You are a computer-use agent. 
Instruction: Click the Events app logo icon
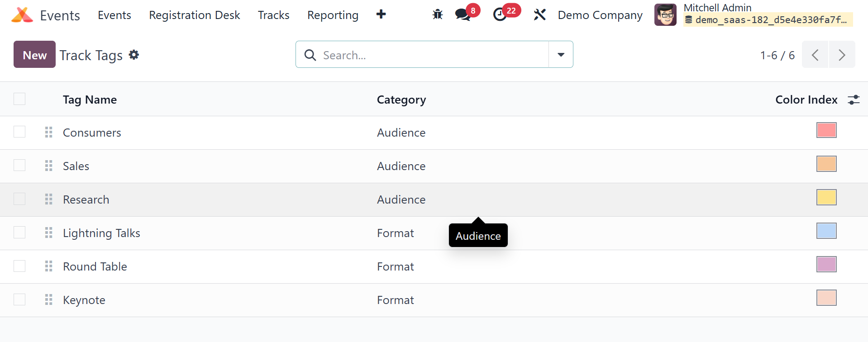22,15
